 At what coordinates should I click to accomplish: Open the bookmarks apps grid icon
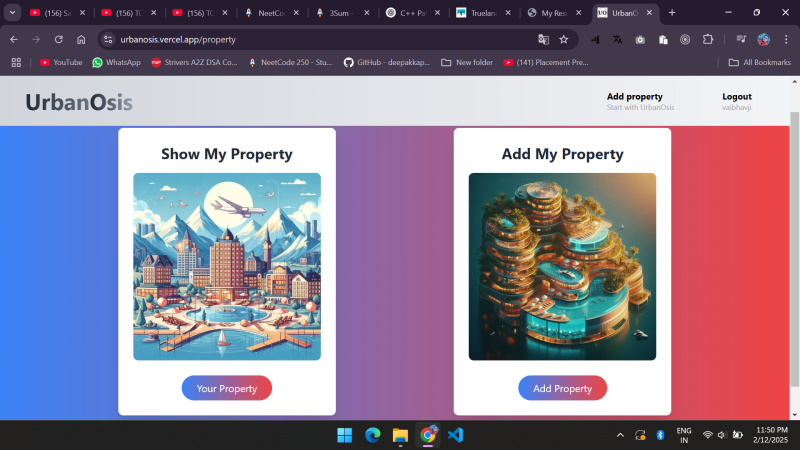[16, 62]
